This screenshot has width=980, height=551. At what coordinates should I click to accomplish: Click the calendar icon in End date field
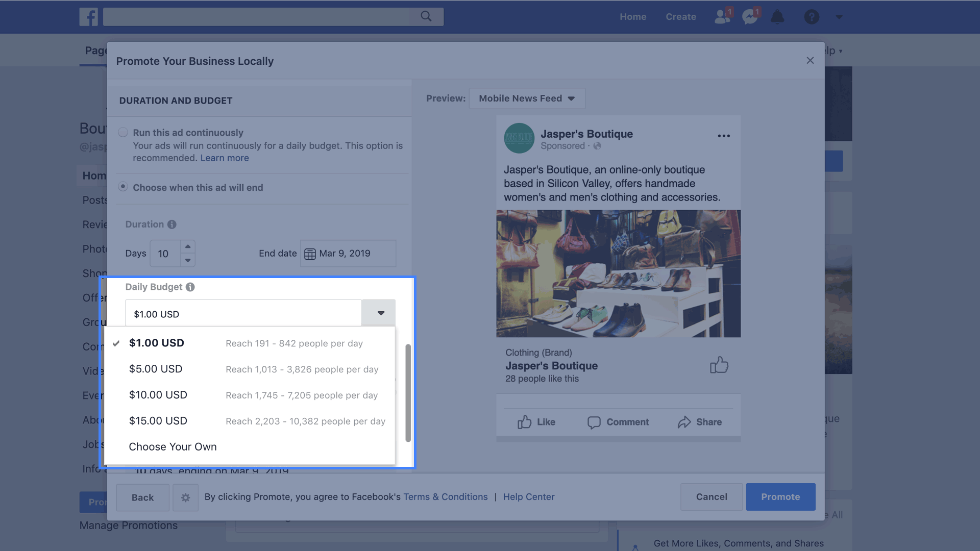tap(310, 254)
